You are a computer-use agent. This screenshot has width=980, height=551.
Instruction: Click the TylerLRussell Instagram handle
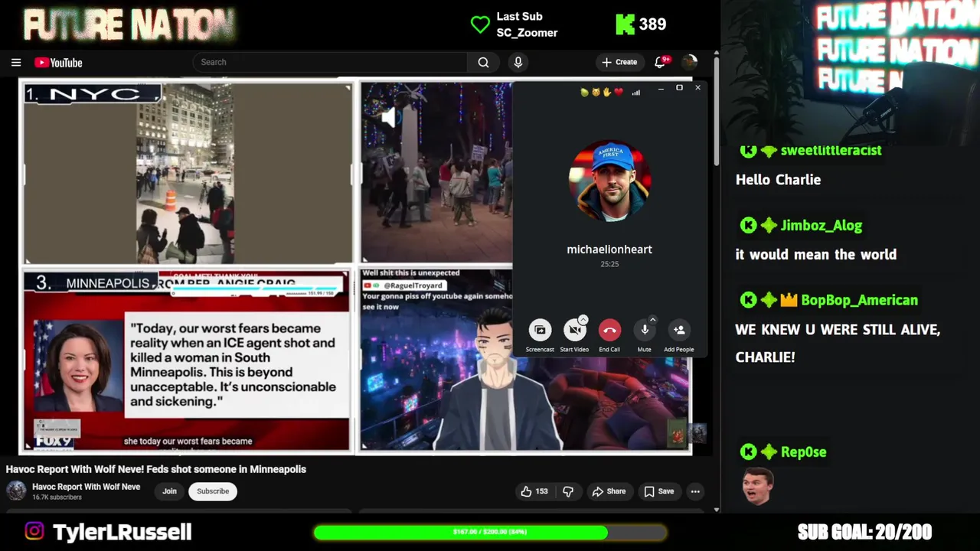(122, 532)
